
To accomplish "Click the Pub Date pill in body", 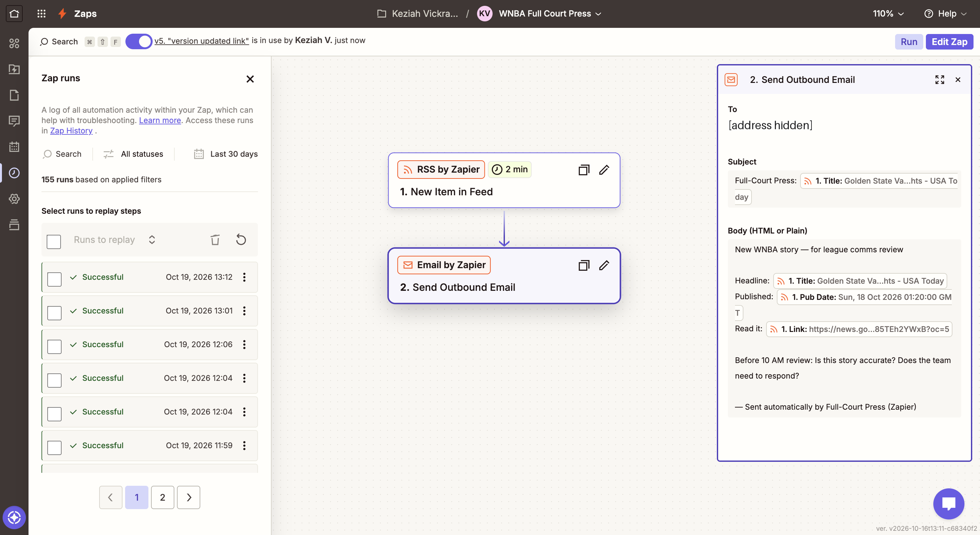I will point(865,297).
